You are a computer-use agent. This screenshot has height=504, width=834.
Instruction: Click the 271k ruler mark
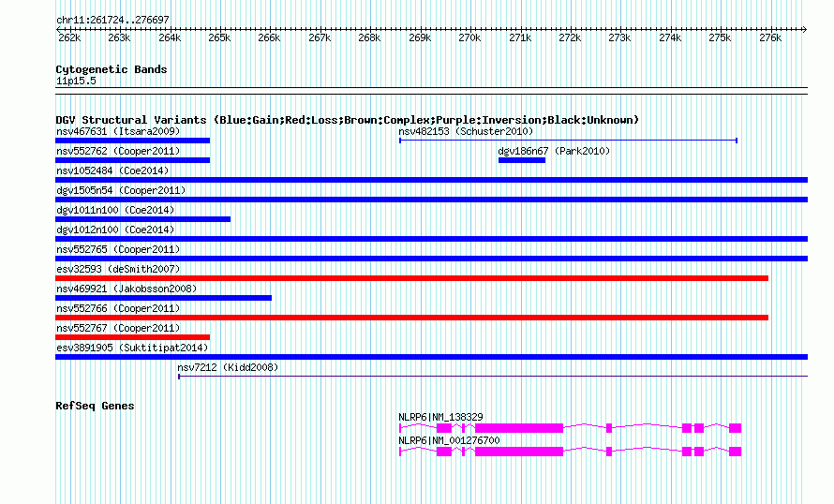click(x=520, y=37)
